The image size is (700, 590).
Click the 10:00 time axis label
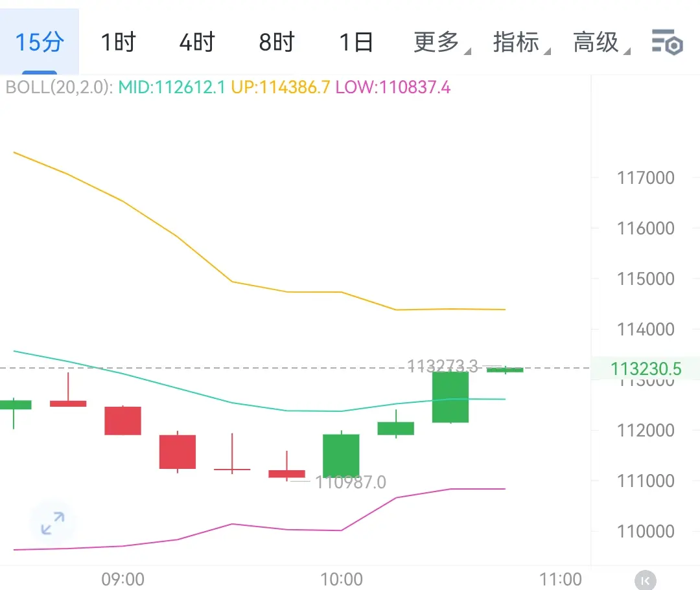pos(342,578)
